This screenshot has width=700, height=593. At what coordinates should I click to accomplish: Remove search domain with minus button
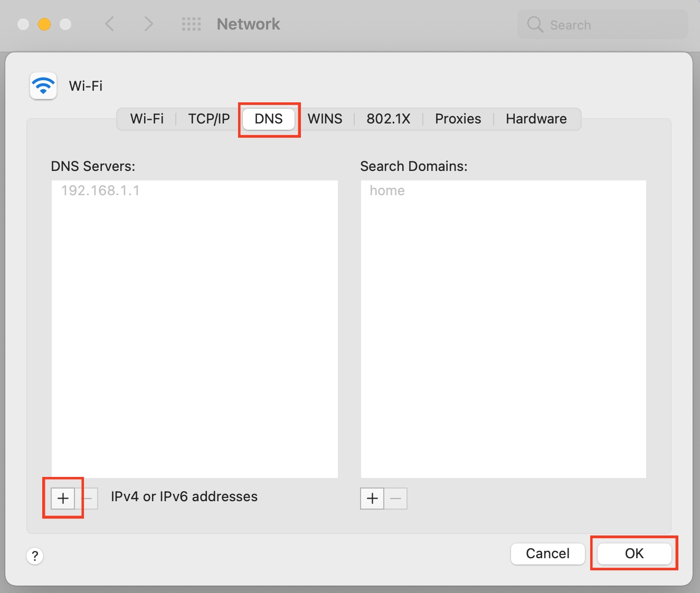[396, 498]
